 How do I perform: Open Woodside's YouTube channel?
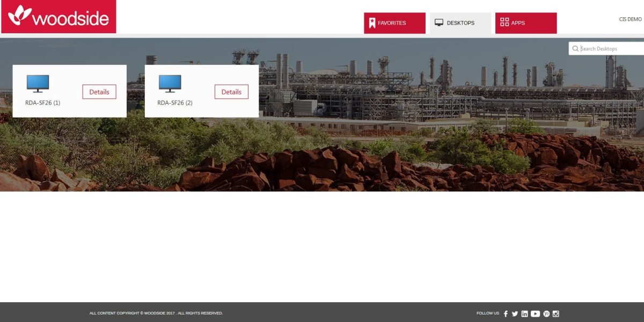(x=535, y=313)
